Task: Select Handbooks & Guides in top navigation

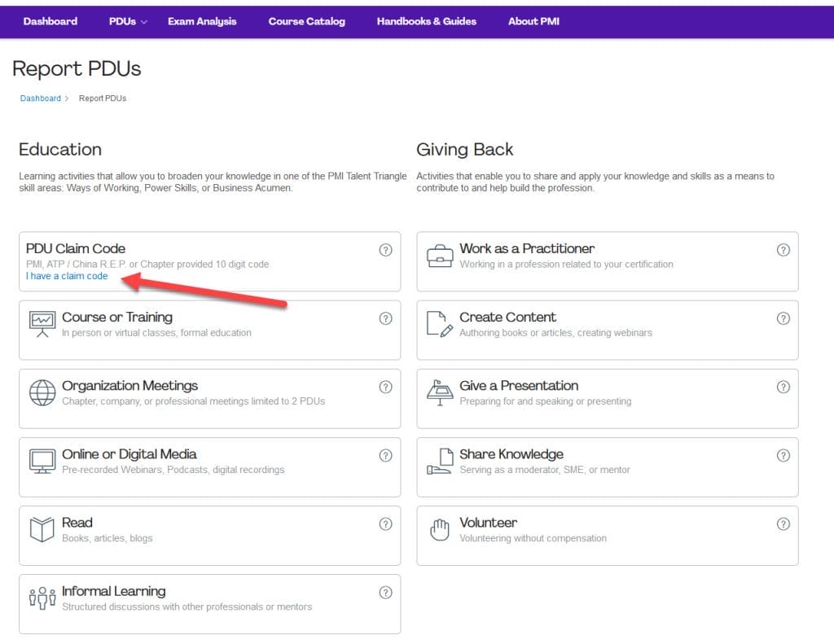Action: point(426,21)
